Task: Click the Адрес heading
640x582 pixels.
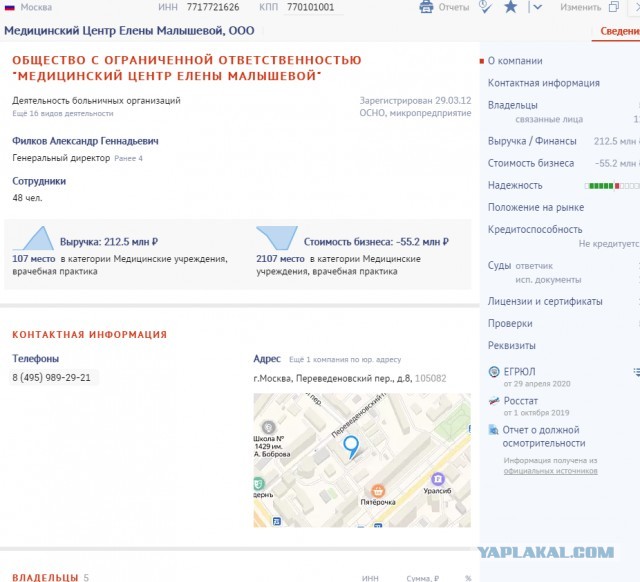Action: point(267,359)
